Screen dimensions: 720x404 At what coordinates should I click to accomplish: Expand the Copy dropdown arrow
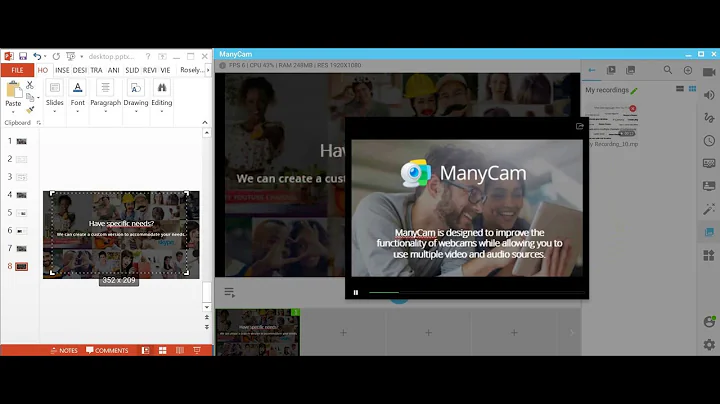pos(38,97)
